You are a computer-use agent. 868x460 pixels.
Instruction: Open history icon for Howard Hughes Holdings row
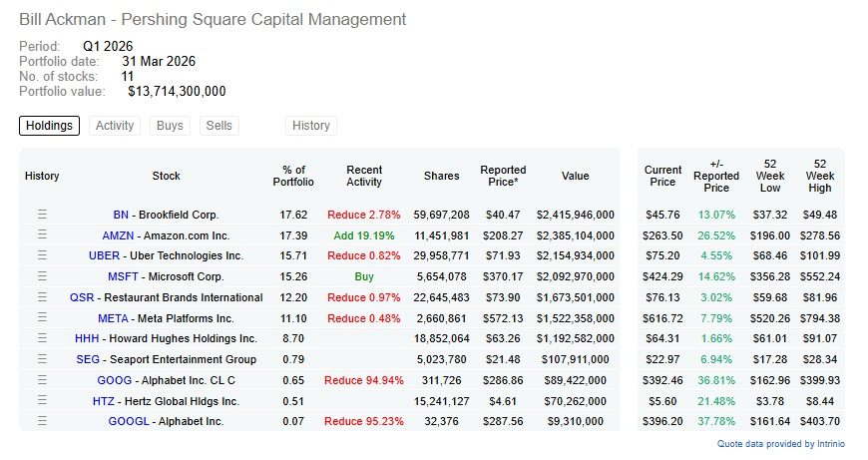click(x=42, y=338)
